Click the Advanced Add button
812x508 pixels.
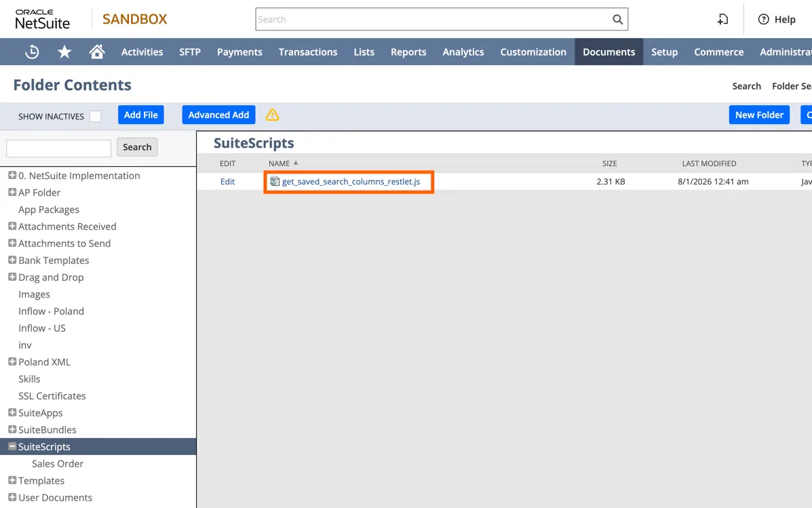pos(218,115)
